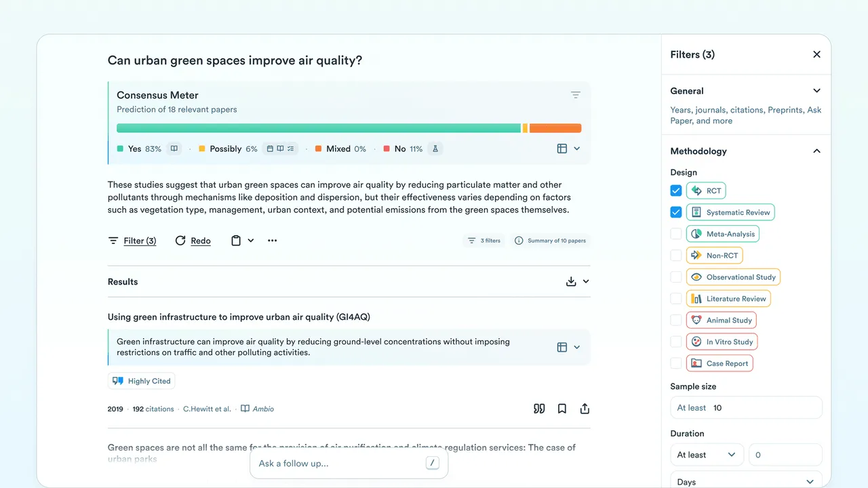Check the Animal Study checkbox
The height and width of the screenshot is (488, 868).
[x=676, y=320]
